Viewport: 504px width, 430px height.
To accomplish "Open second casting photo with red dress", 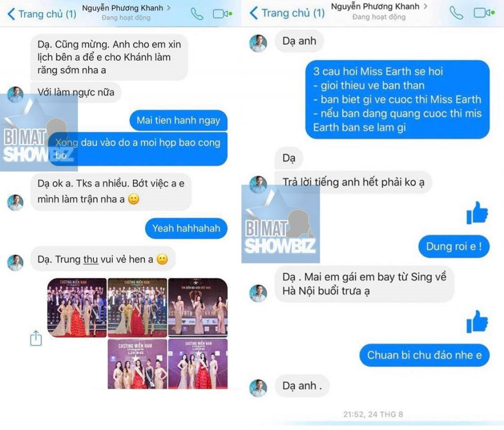I will click(137, 308).
